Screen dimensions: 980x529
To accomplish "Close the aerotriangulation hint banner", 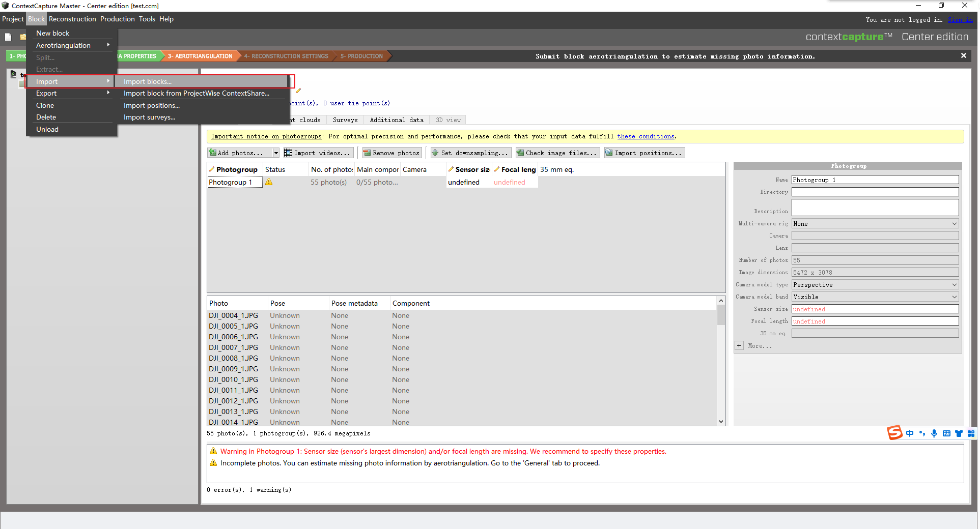I will click(964, 55).
